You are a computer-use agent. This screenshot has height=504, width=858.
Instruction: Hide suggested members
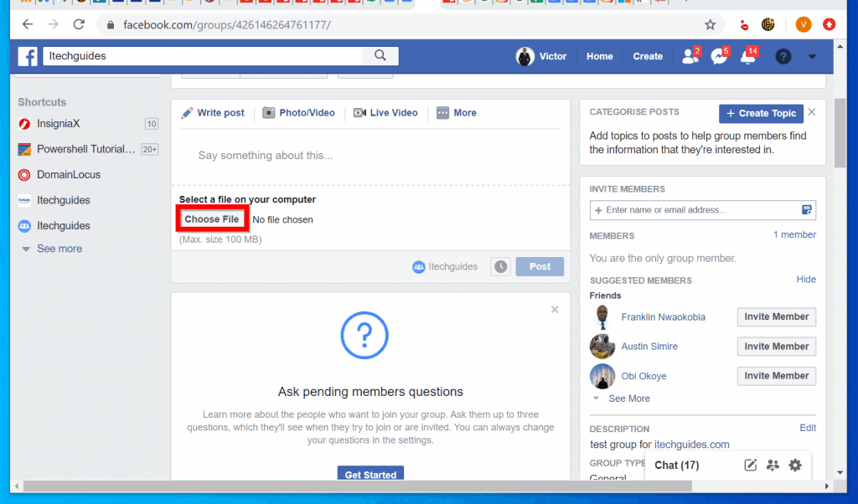[x=806, y=280]
